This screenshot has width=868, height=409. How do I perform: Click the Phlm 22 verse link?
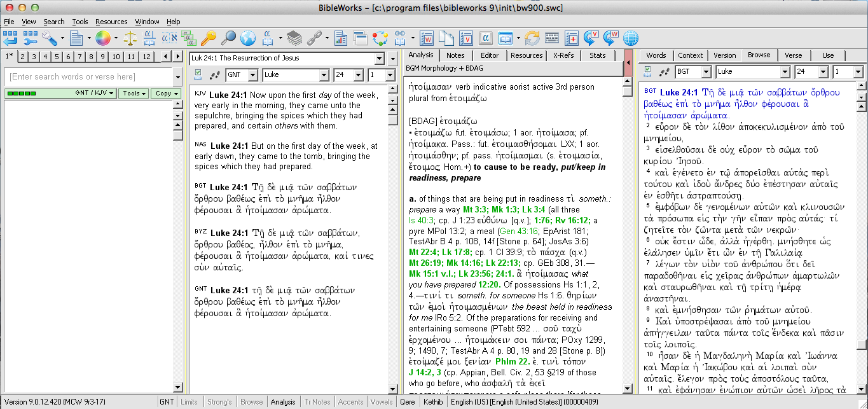[512, 361]
